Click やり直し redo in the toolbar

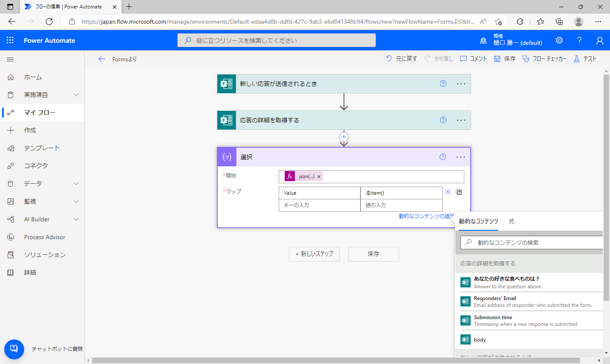pyautogui.click(x=439, y=59)
